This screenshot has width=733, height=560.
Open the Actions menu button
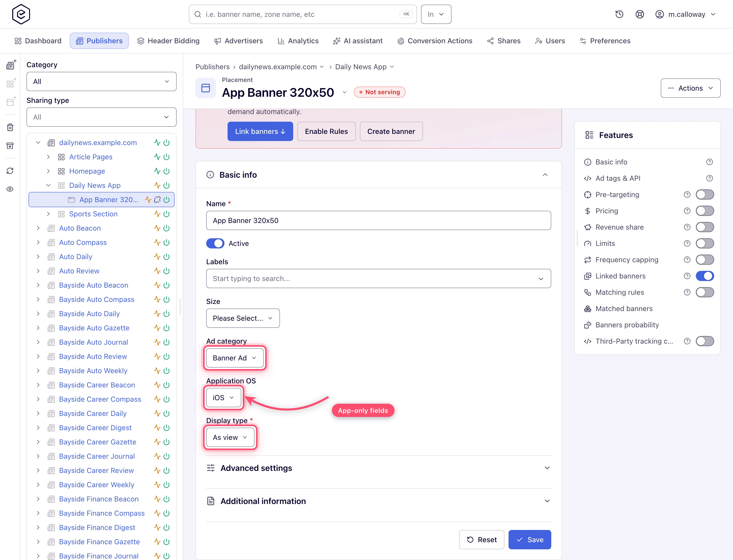pos(690,88)
